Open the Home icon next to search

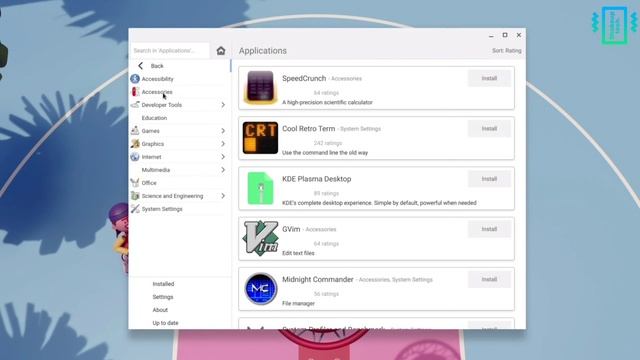221,51
